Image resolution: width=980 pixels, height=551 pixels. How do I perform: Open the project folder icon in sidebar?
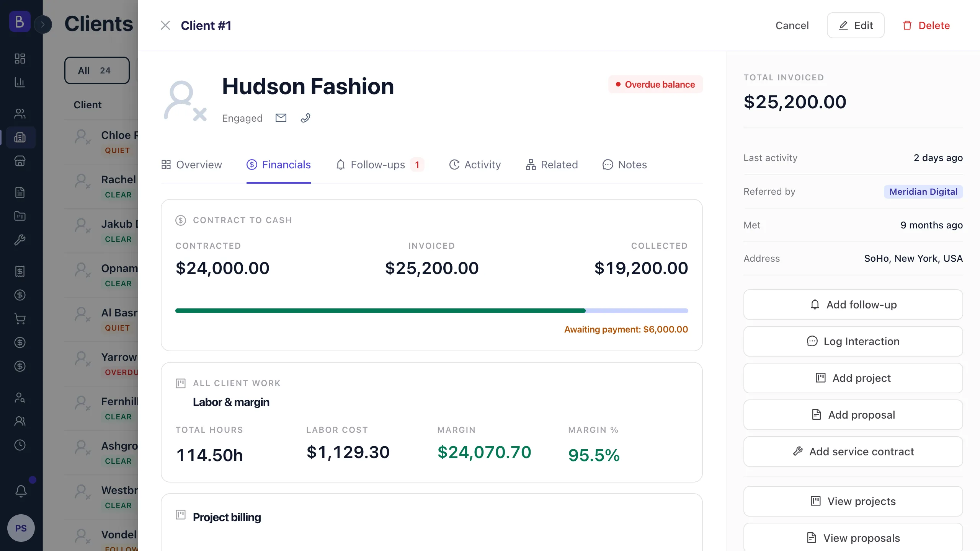click(20, 216)
